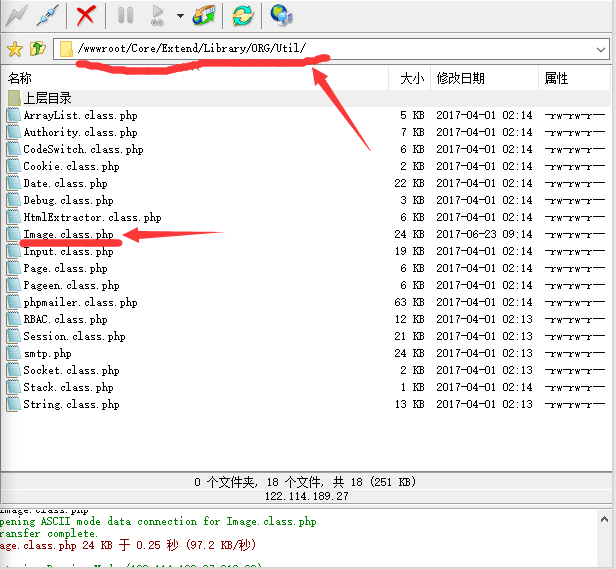Open the site manager globe icon
Image resolution: width=616 pixels, height=569 pixels.
[281, 15]
